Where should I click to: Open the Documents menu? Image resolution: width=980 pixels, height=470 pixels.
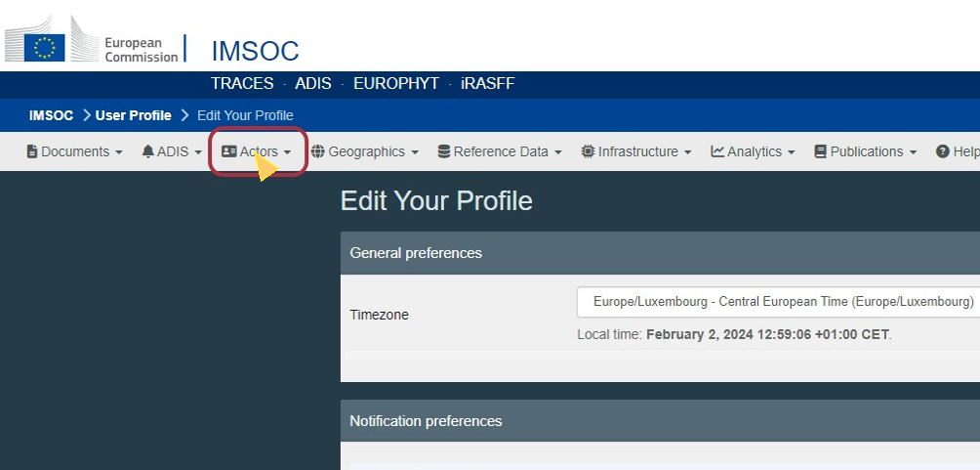pyautogui.click(x=75, y=151)
